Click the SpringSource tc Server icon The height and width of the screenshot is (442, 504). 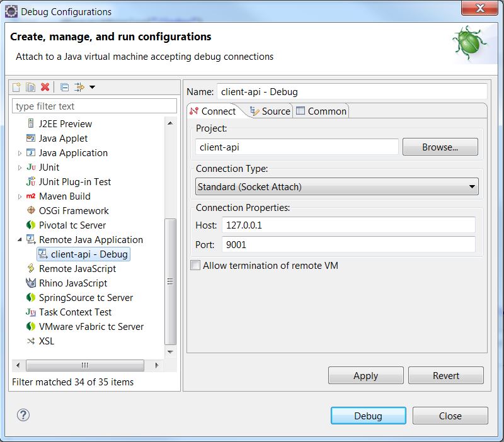point(31,297)
